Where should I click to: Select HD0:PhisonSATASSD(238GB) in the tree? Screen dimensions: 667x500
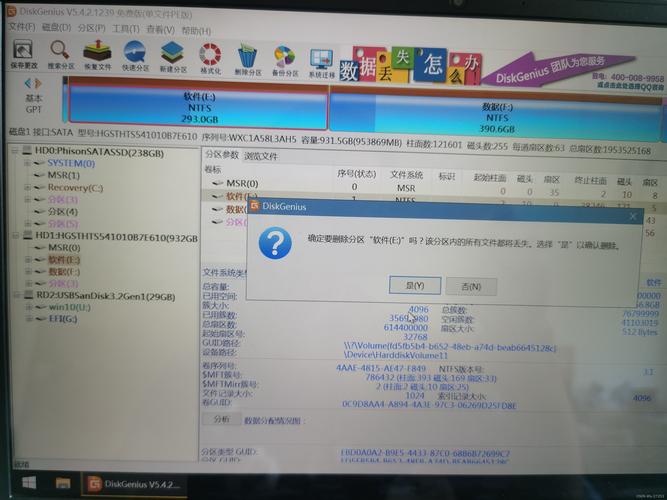coord(99,151)
